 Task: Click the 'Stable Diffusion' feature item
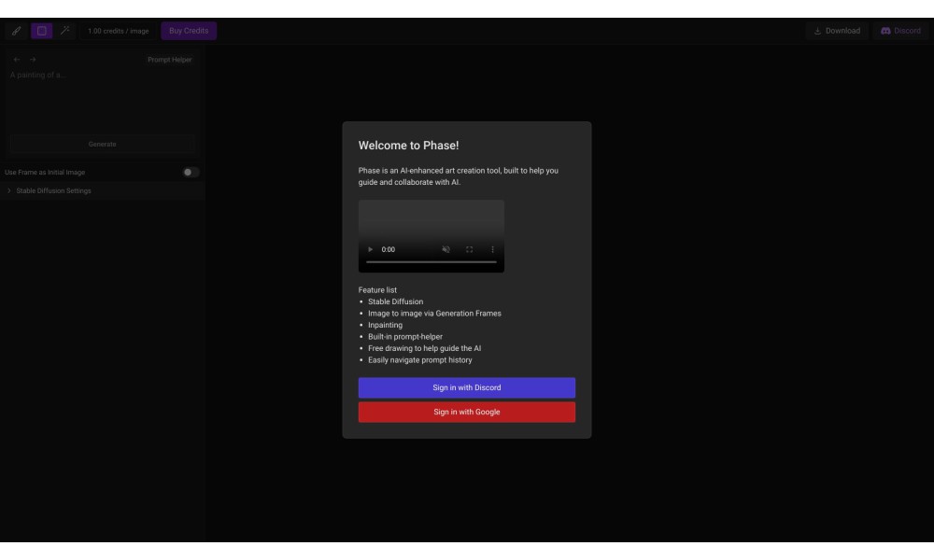tap(395, 301)
